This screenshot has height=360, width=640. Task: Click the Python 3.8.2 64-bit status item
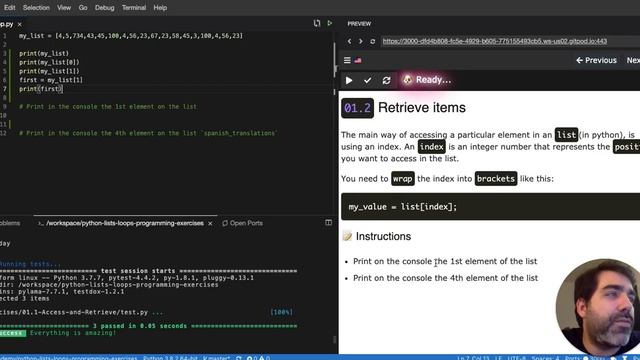pos(170,358)
